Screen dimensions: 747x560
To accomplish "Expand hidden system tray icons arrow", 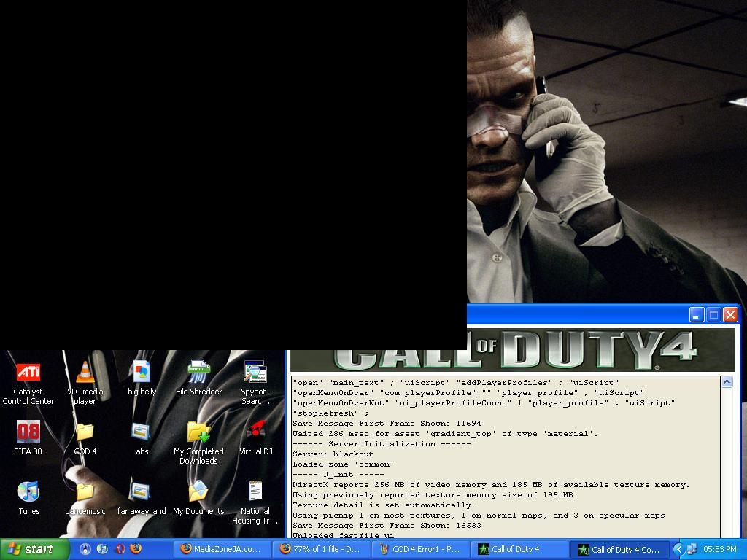I will pos(678,549).
